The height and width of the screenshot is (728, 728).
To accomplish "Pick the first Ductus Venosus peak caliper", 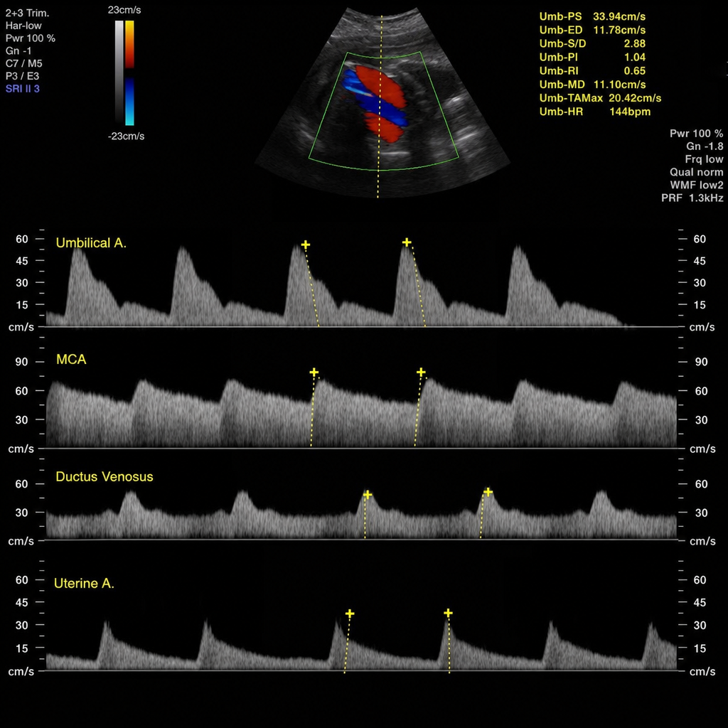I will [x=368, y=495].
